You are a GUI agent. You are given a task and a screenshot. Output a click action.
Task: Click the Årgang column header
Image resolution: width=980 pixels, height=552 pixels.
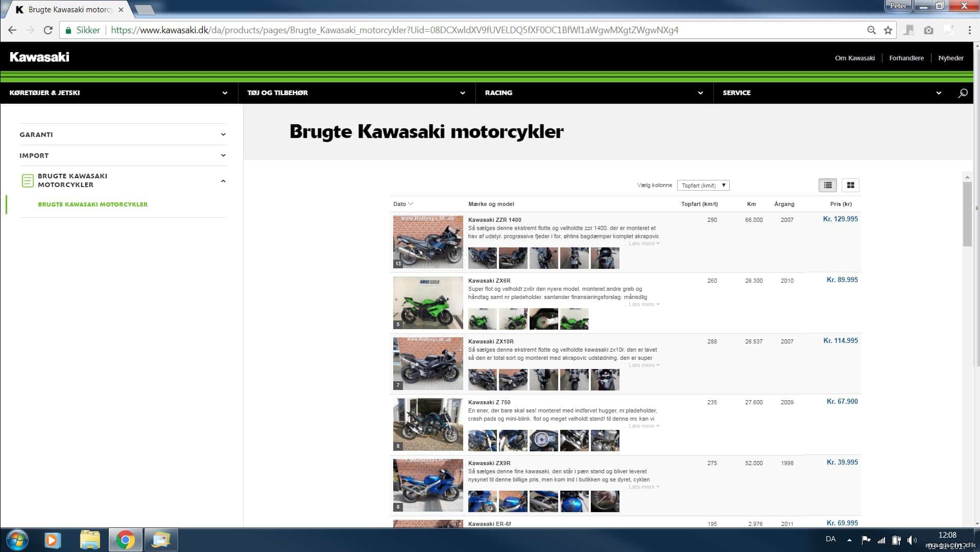pos(784,204)
